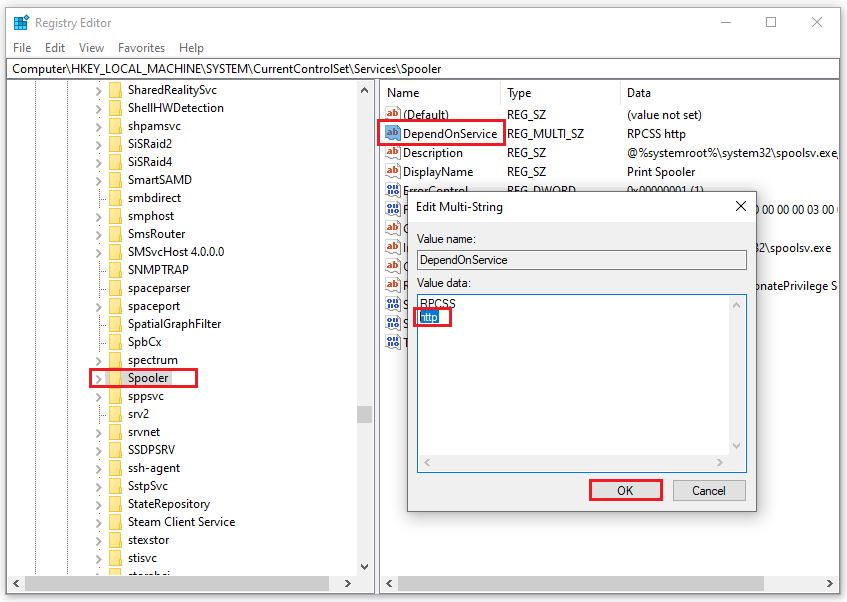
Task: Click the SiSRaid2 folder icon
Action: 115,144
